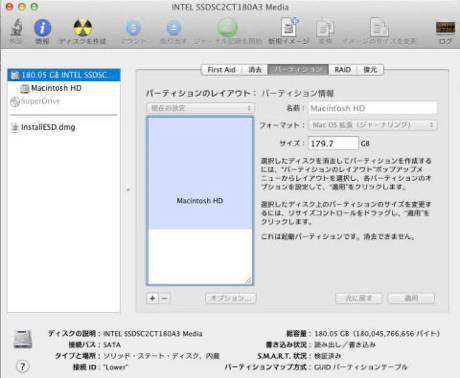This screenshot has height=378, width=460.
Task: Click the Eject (取り出す) toolbar icon
Action: [x=174, y=28]
